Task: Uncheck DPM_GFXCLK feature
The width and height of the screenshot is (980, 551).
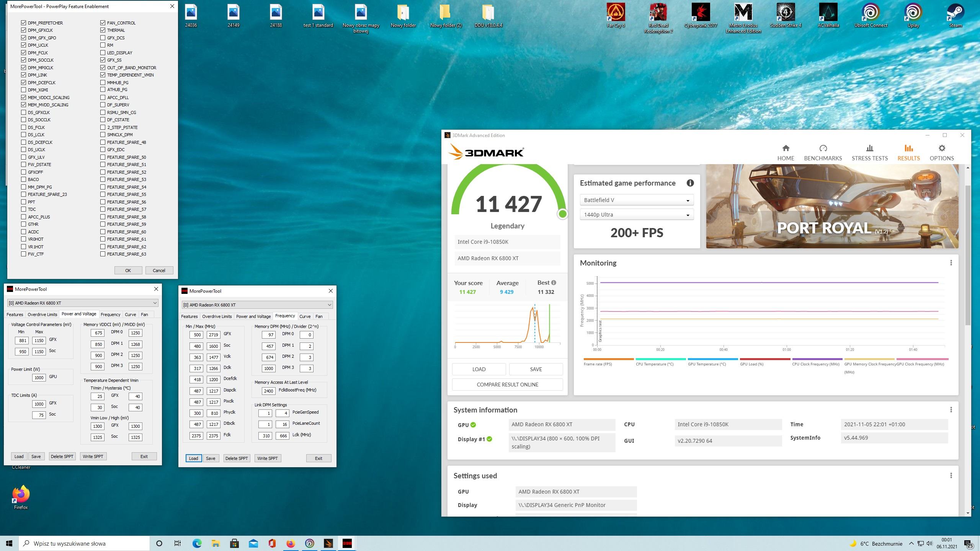Action: click(24, 30)
